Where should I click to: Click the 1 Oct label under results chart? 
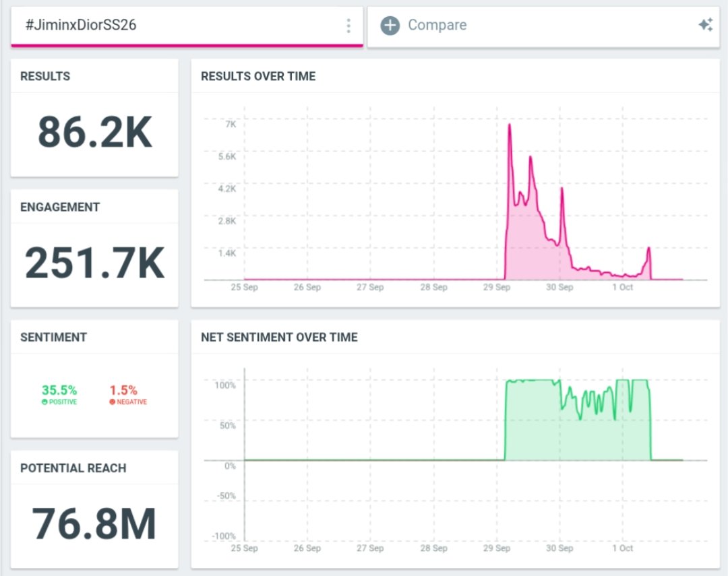(622, 287)
